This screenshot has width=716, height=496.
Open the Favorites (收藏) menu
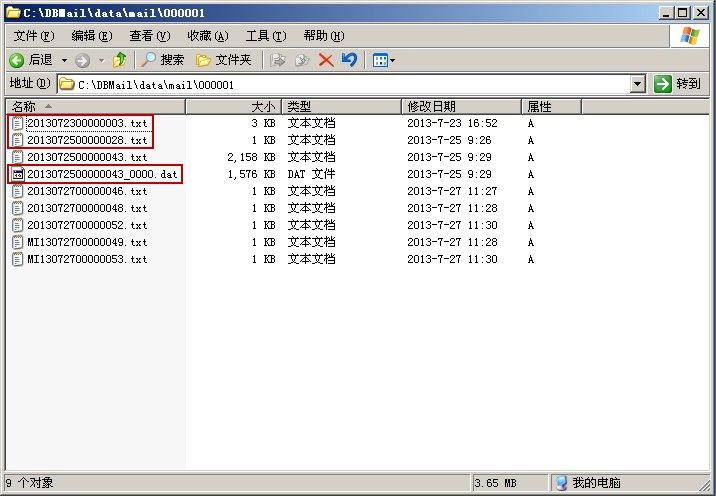[x=208, y=36]
